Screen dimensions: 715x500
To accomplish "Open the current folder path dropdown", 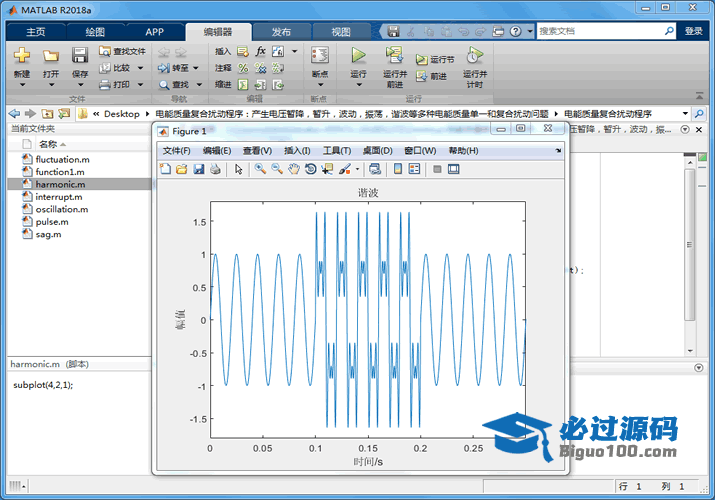I will (685, 113).
